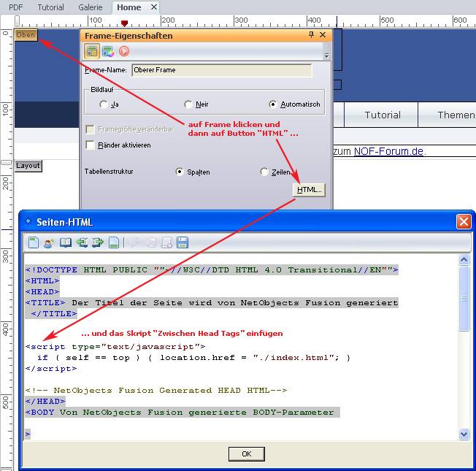Viewport: 476px width, 471px height.
Task: Click the first page icon in Seiten-HTML toolbar
Action: tap(33, 242)
